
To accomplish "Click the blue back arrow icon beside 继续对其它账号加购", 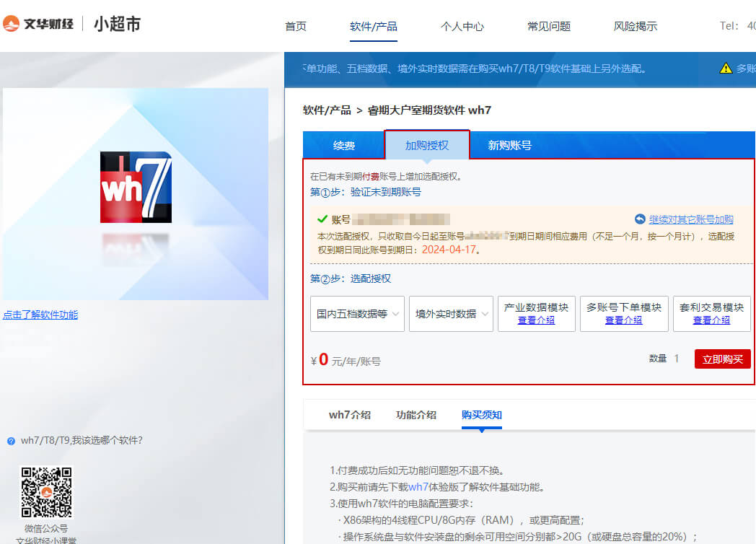I will (640, 219).
